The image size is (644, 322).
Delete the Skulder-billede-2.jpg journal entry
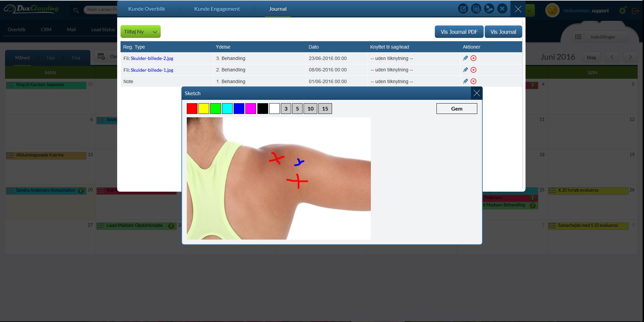473,58
